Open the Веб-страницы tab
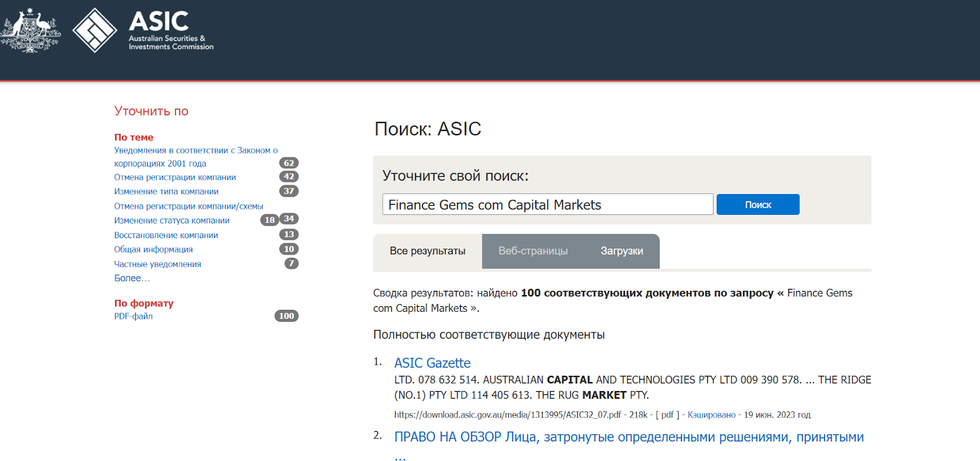Viewport: 980px width, 461px height. point(533,251)
